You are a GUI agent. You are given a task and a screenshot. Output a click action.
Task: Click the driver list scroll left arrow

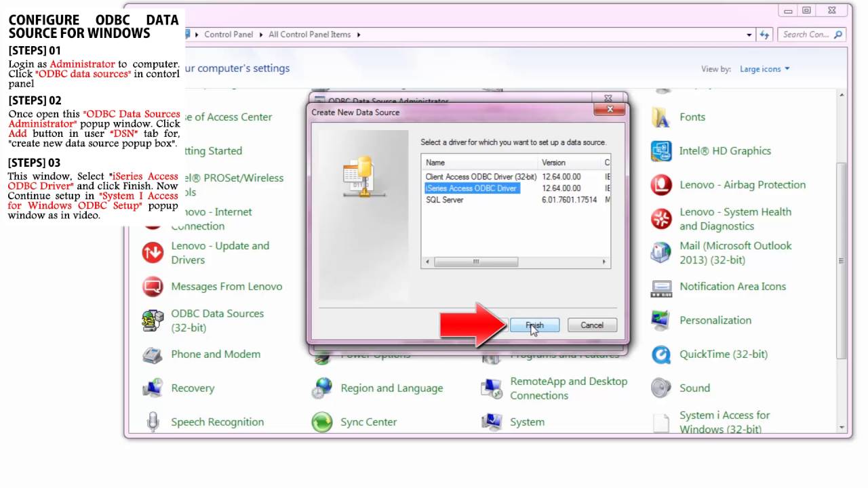pos(427,262)
